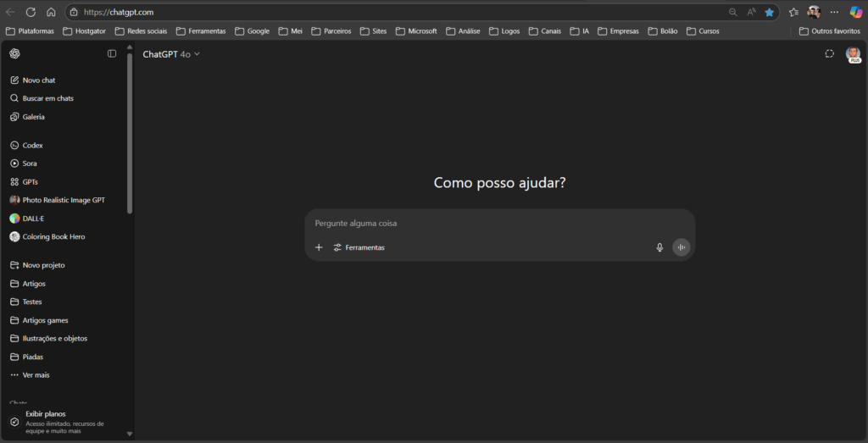Image resolution: width=868 pixels, height=443 pixels.
Task: Click the plus attach button in composer
Action: [x=319, y=247]
